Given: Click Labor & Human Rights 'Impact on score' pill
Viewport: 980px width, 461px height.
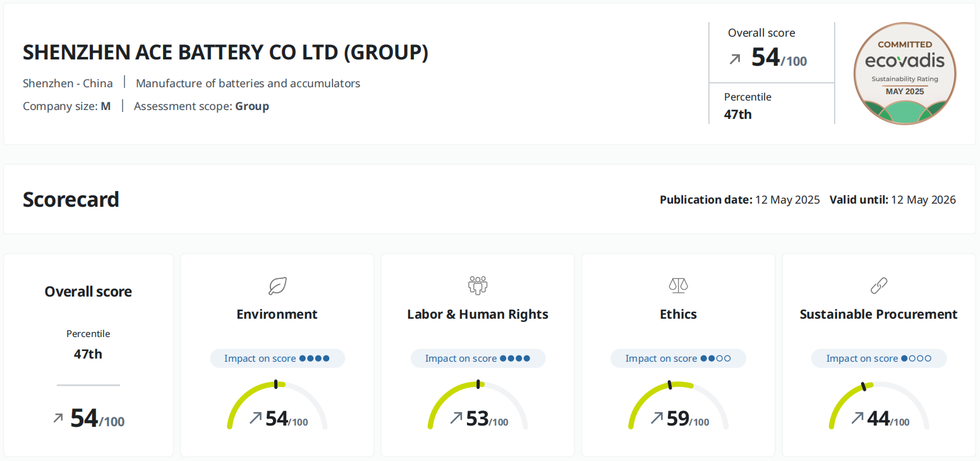Looking at the screenshot, I should pos(478,358).
